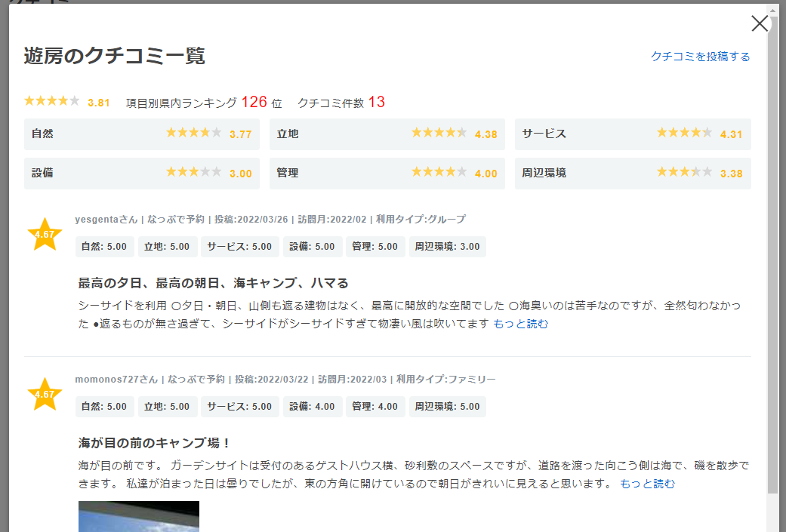This screenshot has height=532, width=786.
Task: Select the 管理 rating category box
Action: (387, 174)
